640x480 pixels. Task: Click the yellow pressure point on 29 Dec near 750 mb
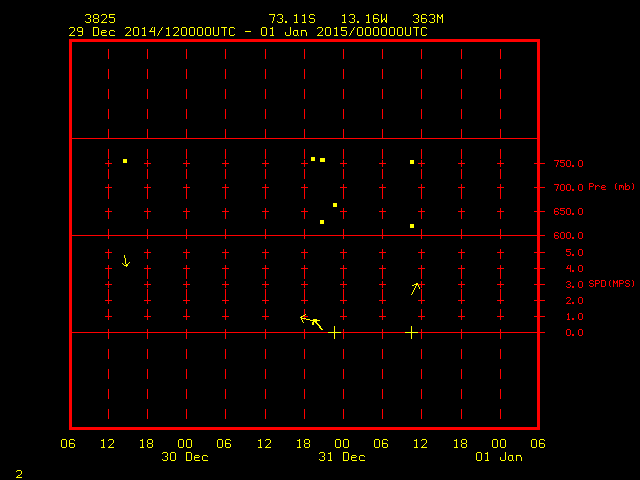click(x=125, y=161)
